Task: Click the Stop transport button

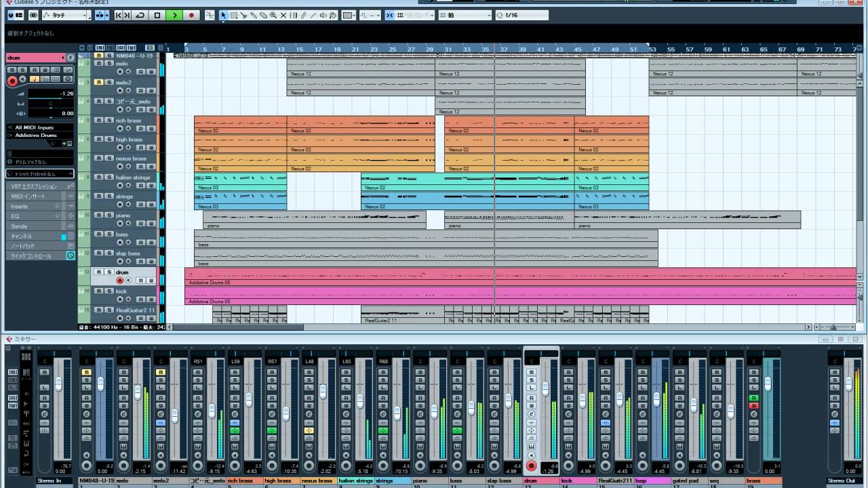Action: 157,15
